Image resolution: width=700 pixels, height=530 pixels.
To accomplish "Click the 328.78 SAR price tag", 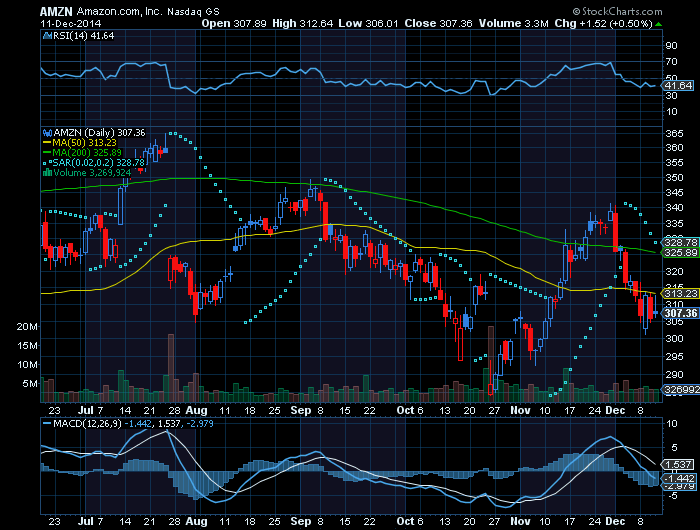I will (681, 242).
